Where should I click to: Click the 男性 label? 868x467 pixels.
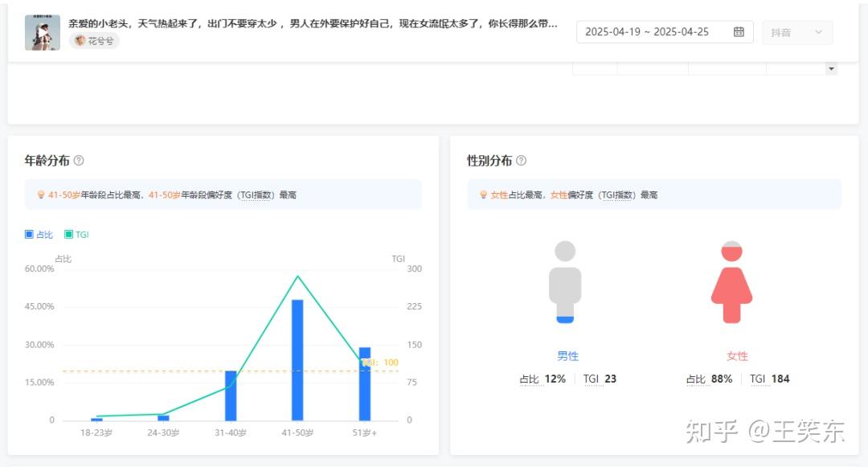click(568, 356)
